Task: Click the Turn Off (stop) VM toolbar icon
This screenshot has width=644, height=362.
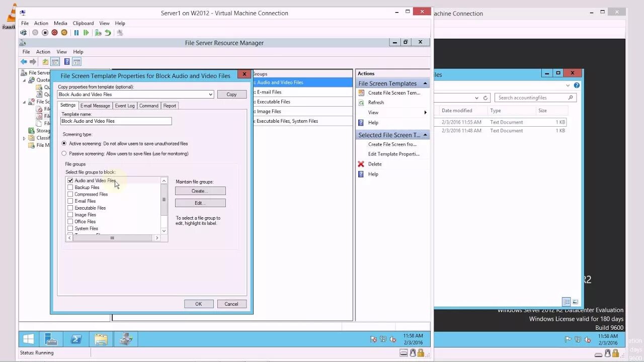Action: click(45, 33)
